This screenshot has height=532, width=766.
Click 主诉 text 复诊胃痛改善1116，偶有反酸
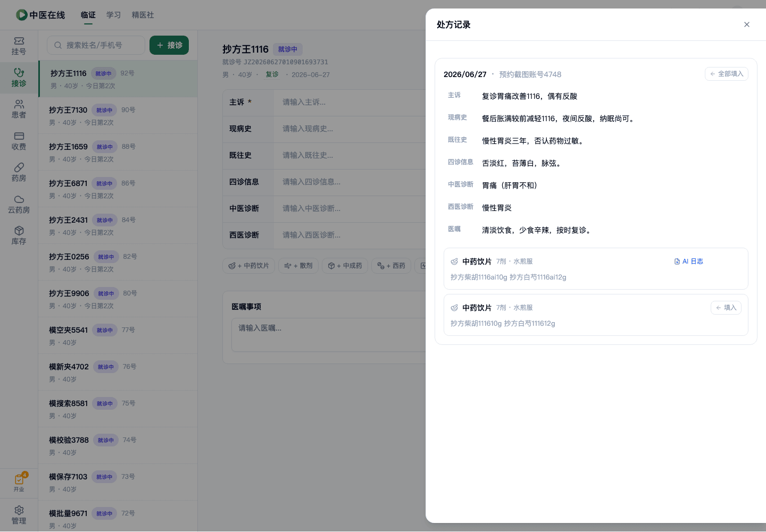(x=529, y=96)
